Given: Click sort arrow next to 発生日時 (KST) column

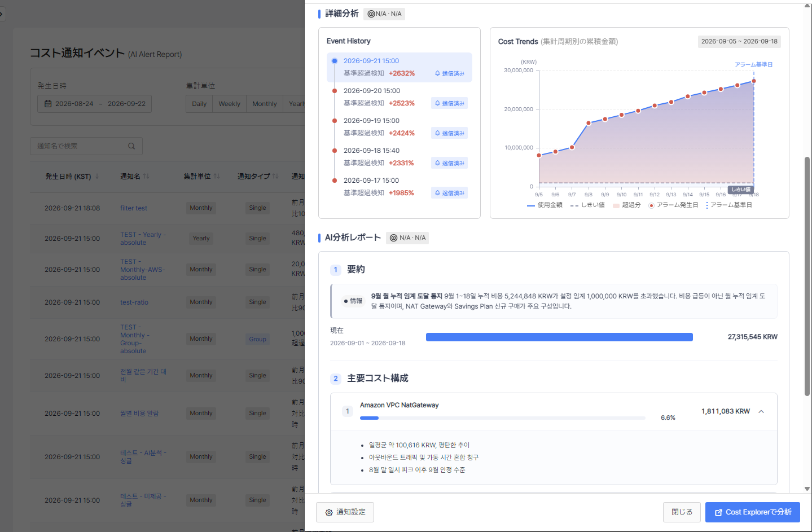Looking at the screenshot, I should point(97,177).
